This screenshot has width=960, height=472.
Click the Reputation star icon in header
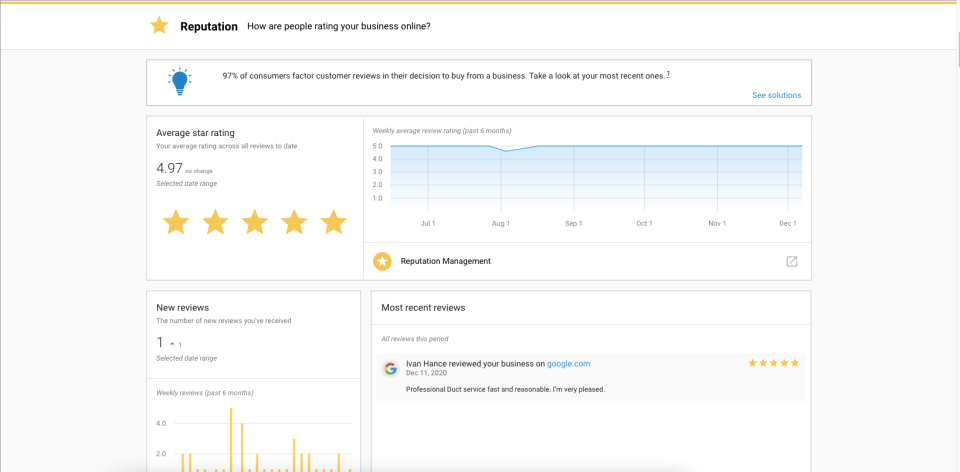[x=159, y=26]
